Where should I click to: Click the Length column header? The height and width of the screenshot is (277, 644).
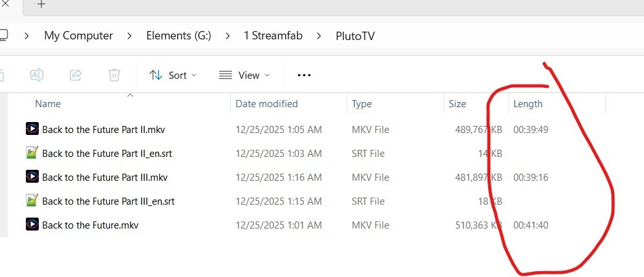(x=528, y=103)
